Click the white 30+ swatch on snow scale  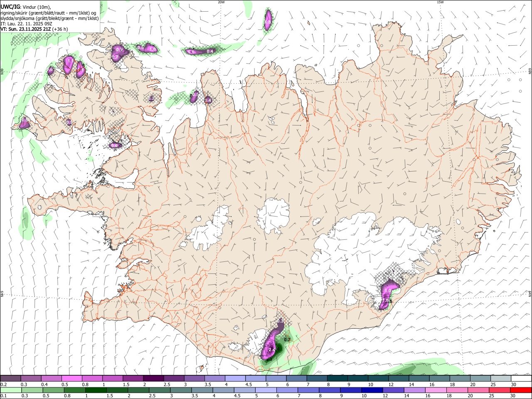pyautogui.click(x=521, y=378)
